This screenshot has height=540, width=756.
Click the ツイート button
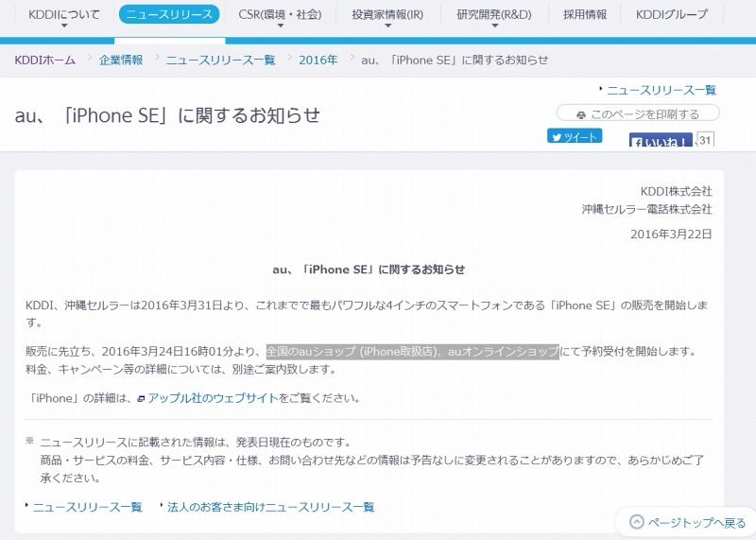tap(575, 136)
